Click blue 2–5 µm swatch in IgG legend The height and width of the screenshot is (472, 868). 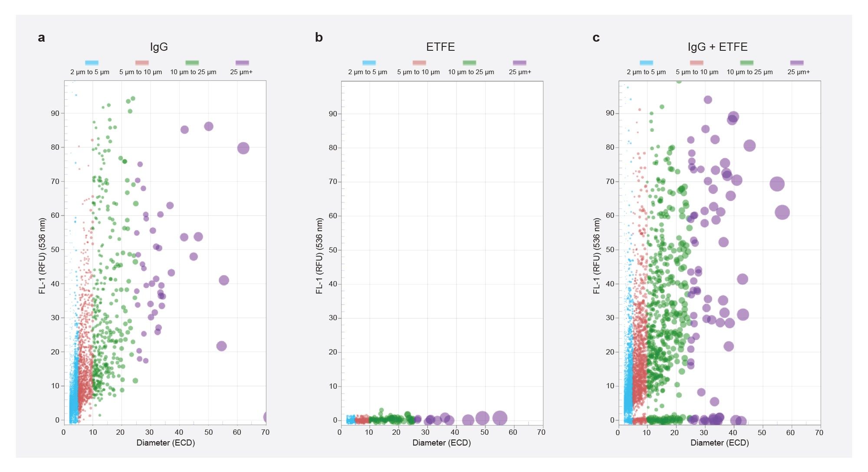click(92, 63)
